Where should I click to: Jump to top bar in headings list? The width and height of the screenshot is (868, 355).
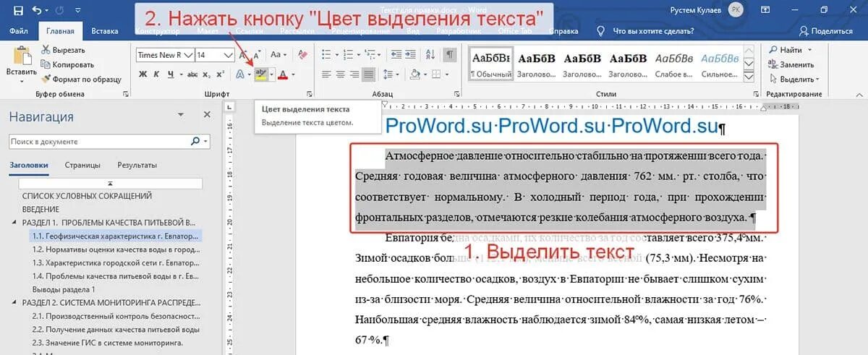[110, 184]
